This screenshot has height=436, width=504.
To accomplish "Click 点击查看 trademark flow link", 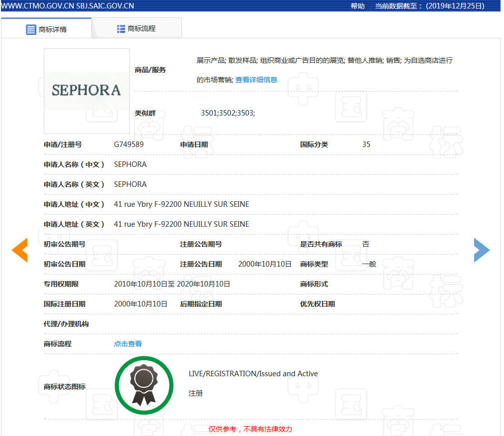I will 128,344.
